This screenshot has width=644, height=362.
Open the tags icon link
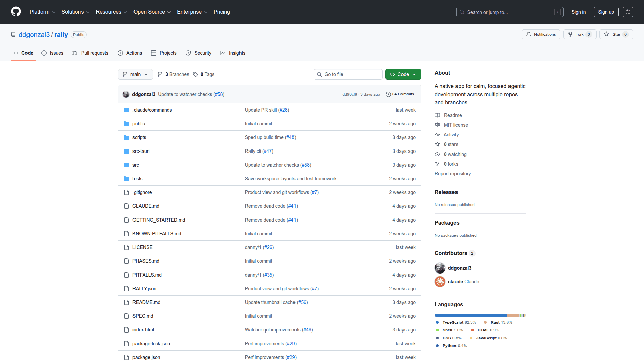pos(196,74)
